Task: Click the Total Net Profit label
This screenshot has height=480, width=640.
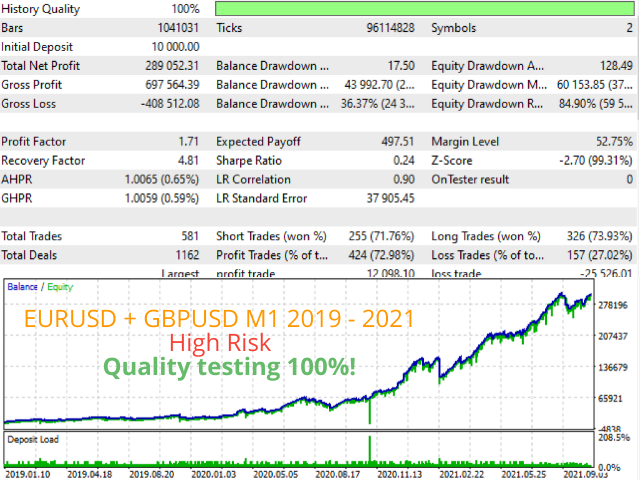Action: pos(41,66)
